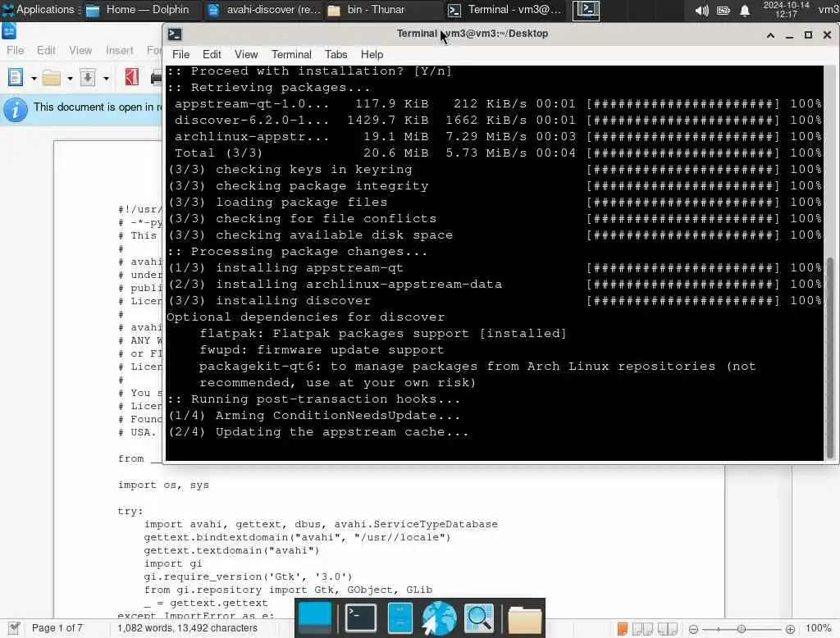The height and width of the screenshot is (638, 840).
Task: Click Save icon in LibreOffice toolbar
Action: click(88, 78)
